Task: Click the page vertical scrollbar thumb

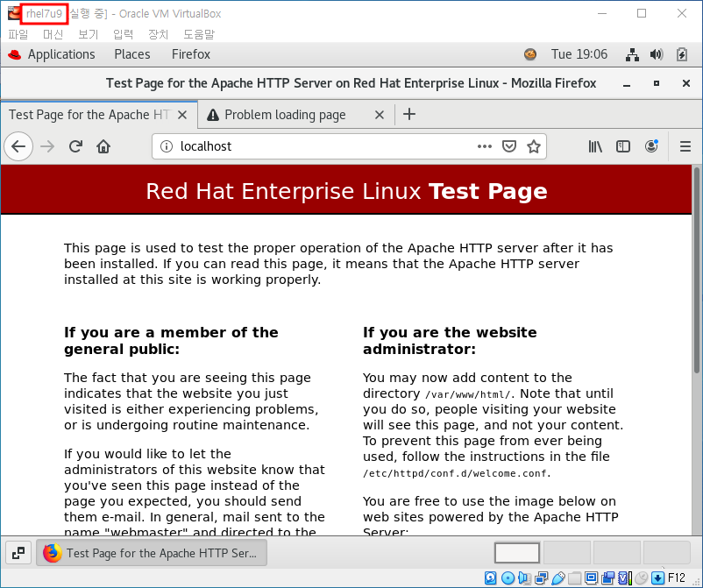Action: click(697, 270)
